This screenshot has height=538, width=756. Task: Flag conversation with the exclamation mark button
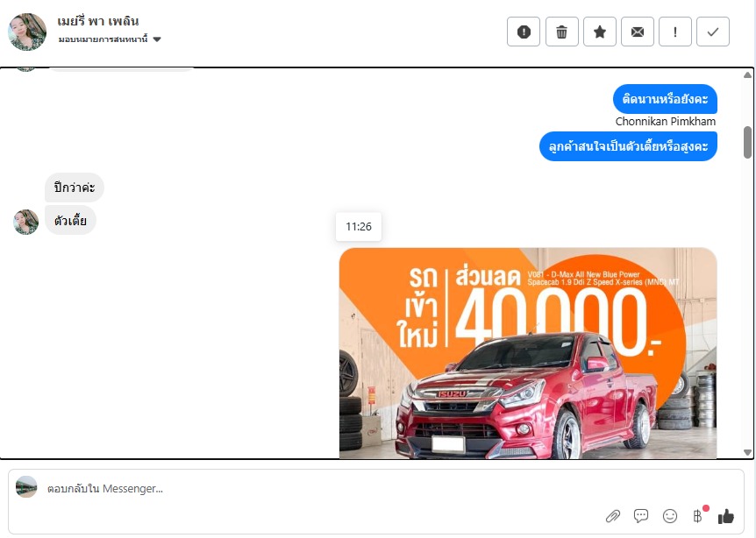(675, 32)
